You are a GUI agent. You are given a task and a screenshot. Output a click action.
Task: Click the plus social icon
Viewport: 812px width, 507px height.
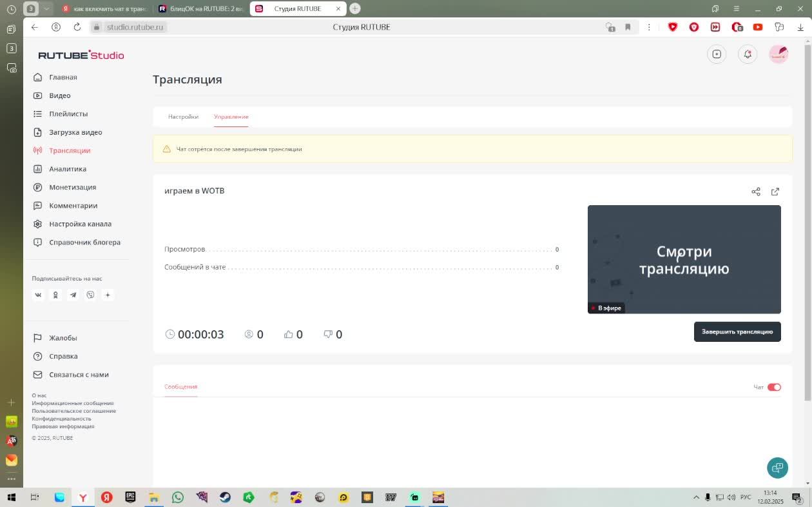[108, 295]
